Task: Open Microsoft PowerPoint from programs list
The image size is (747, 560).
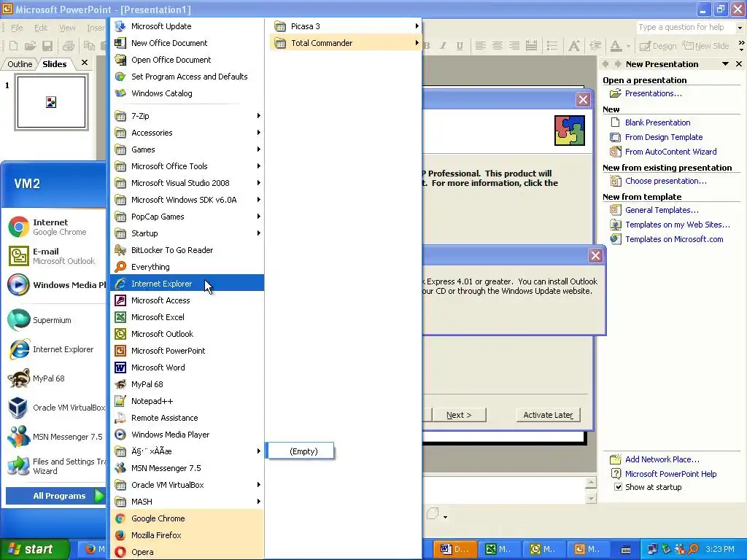Action: tap(187, 351)
